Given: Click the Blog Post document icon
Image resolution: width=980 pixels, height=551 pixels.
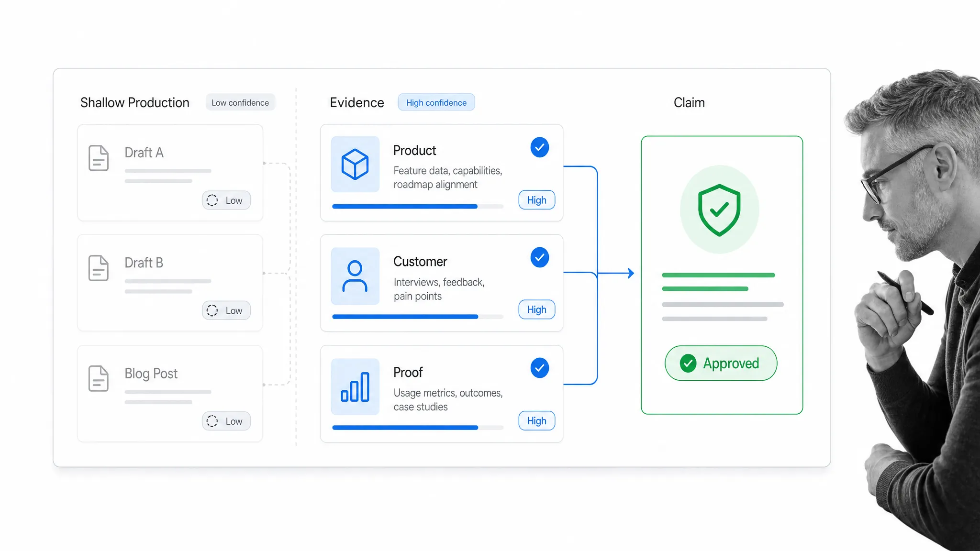Looking at the screenshot, I should (99, 378).
